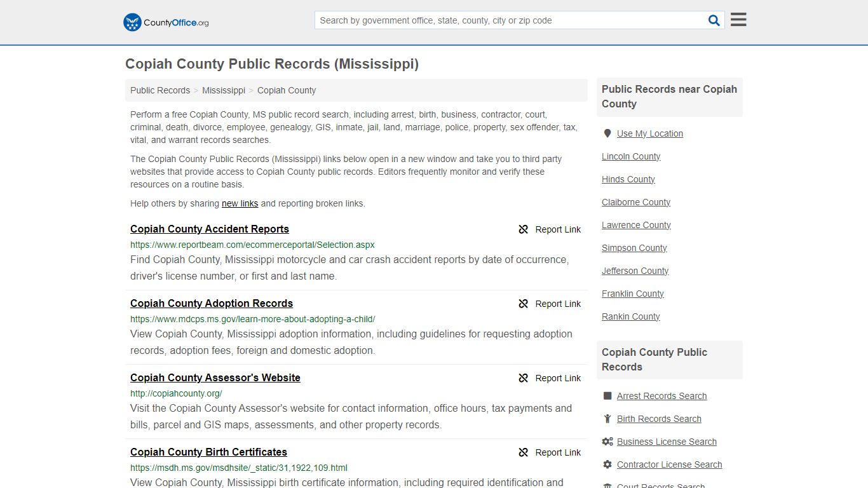The image size is (868, 488).
Task: Open Copiah County Adoption Records
Action: [212, 304]
